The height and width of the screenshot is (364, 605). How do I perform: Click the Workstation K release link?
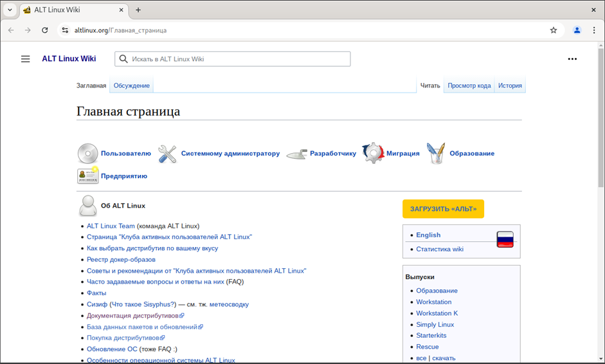[x=437, y=313]
